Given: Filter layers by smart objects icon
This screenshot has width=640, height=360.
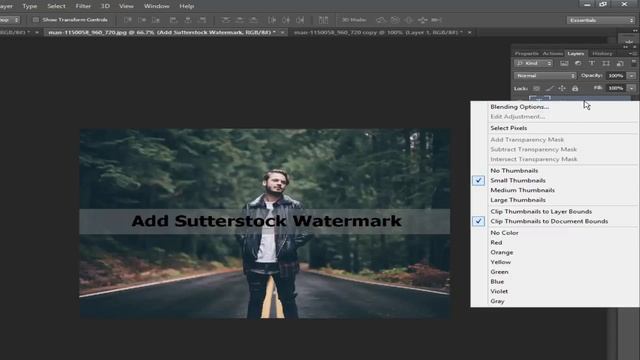Looking at the screenshot, I should tap(620, 63).
